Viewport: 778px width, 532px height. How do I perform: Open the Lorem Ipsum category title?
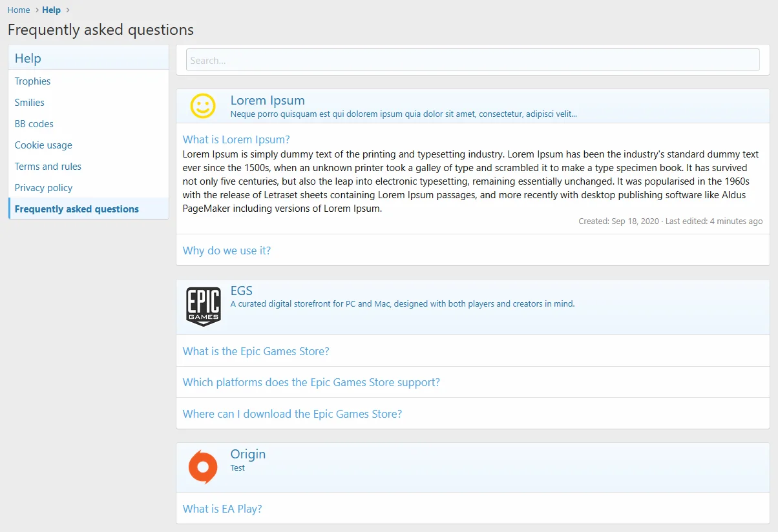coord(268,101)
